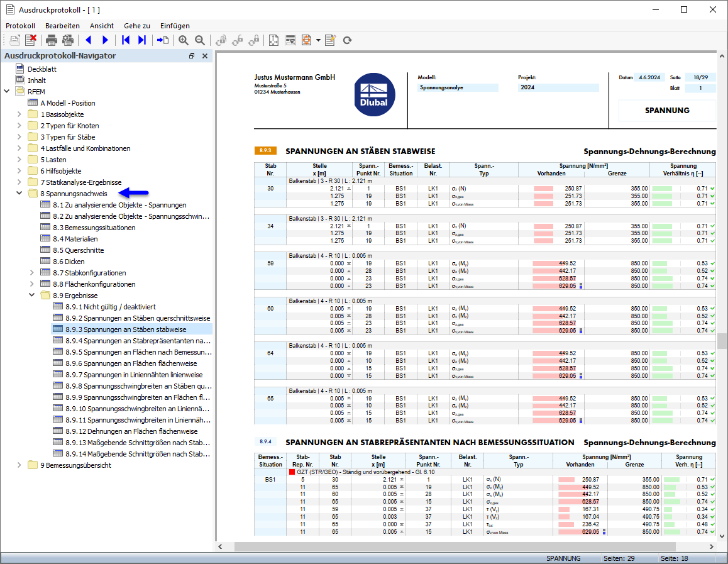Click the page size layout icon

pyautogui.click(x=274, y=40)
